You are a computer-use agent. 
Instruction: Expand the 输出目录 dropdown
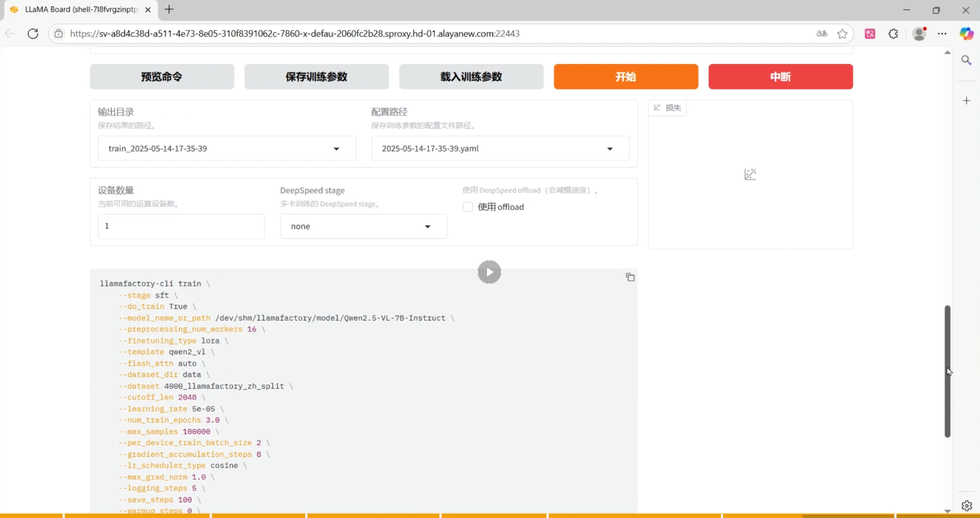[336, 149]
